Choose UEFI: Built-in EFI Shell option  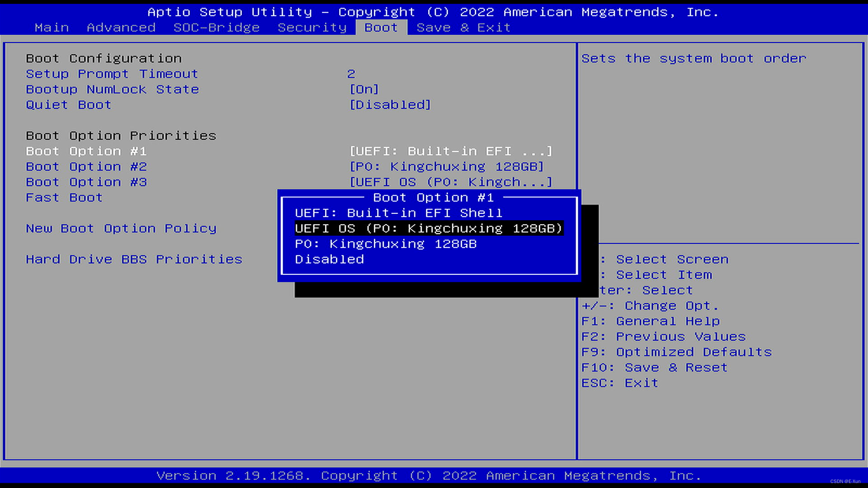coord(398,213)
